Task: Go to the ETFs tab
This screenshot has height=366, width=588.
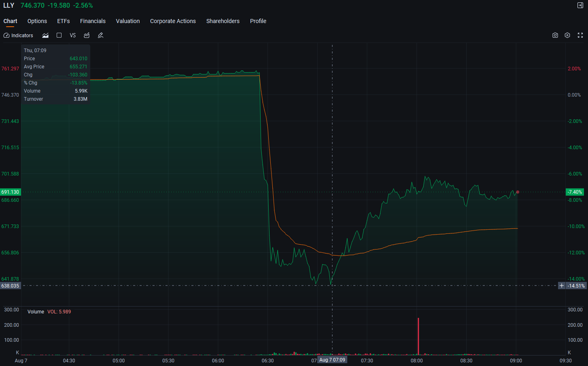Action: click(64, 21)
